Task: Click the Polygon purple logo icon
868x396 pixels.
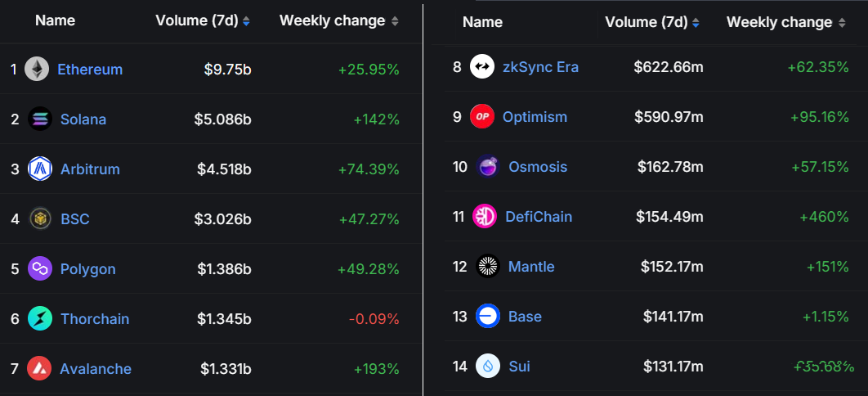Action: pyautogui.click(x=40, y=269)
